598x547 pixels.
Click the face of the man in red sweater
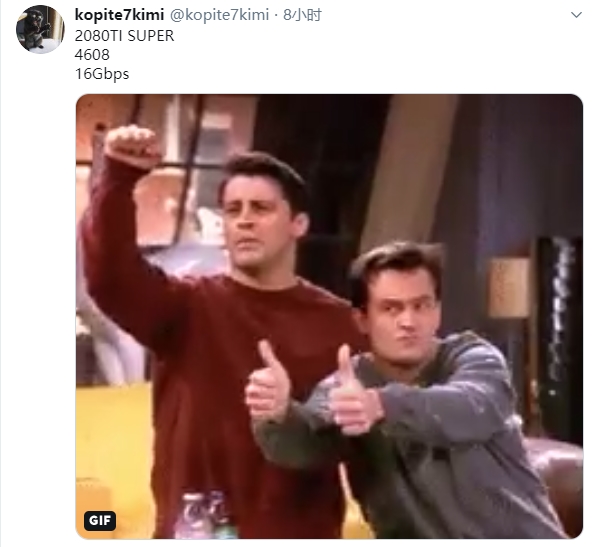(257, 225)
